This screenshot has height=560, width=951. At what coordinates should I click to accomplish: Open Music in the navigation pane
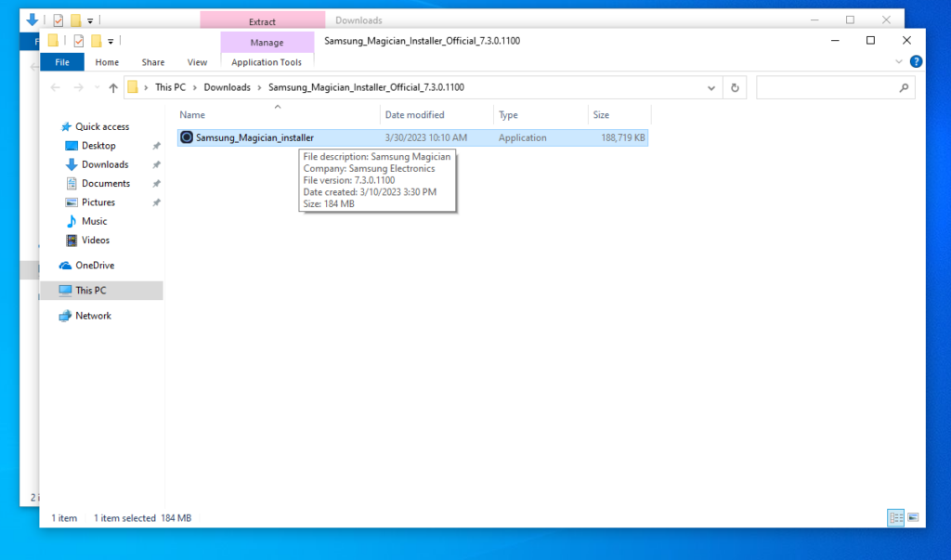point(94,221)
